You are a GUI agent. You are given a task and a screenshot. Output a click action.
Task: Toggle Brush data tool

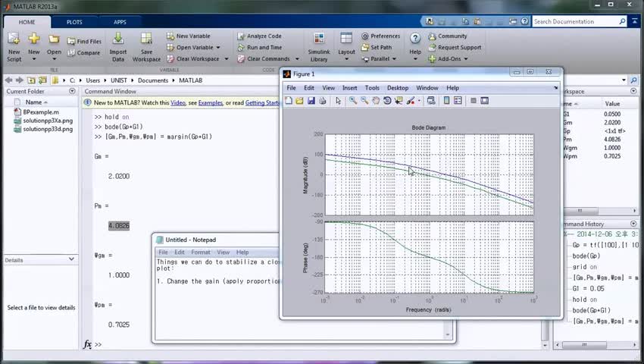pos(410,101)
